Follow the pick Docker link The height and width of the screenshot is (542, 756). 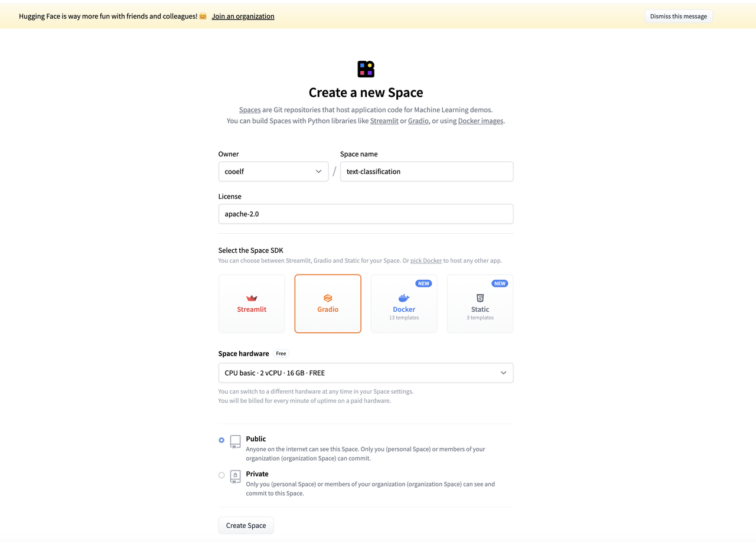tap(426, 260)
